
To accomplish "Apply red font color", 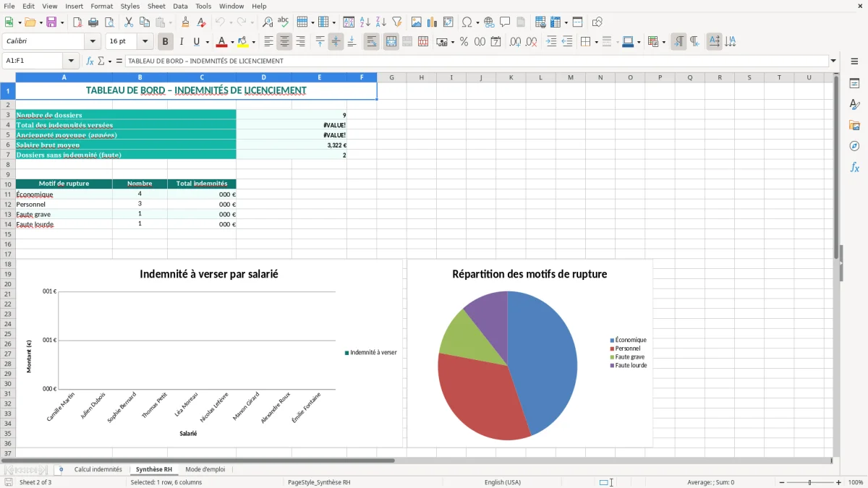I will 222,42.
